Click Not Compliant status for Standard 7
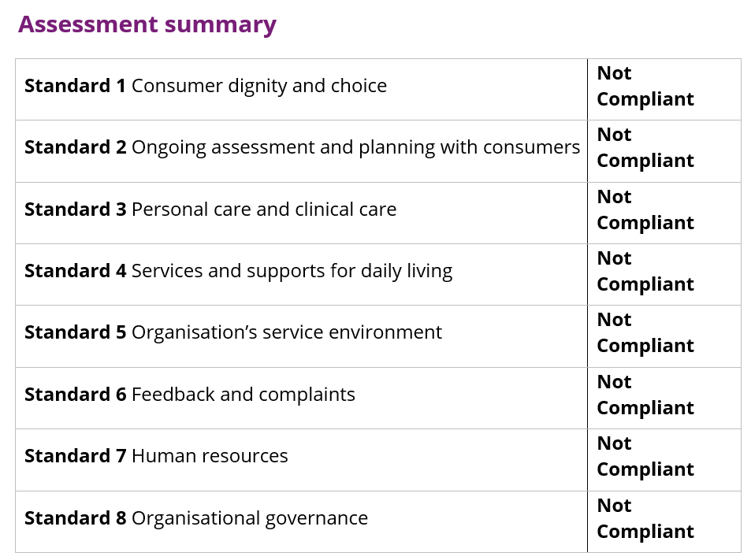Viewport: 751px width, 560px height. [x=645, y=457]
